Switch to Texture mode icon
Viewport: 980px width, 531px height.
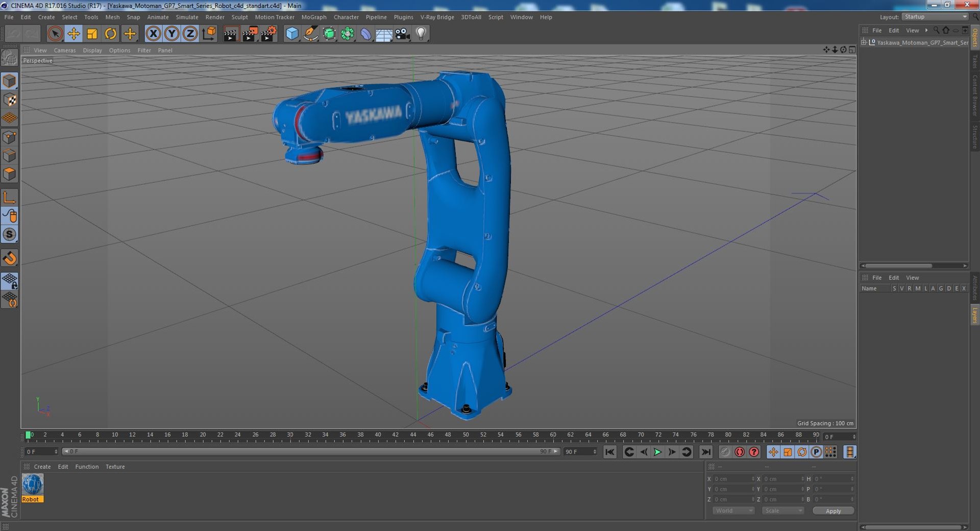[x=10, y=100]
